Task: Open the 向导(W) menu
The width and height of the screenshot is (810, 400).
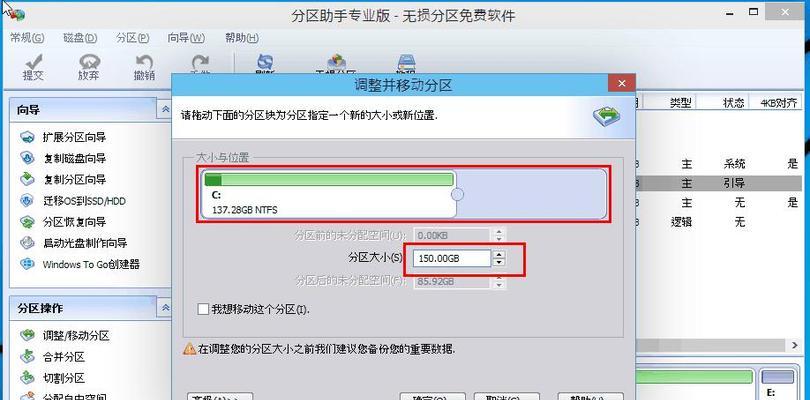Action: pos(186,38)
